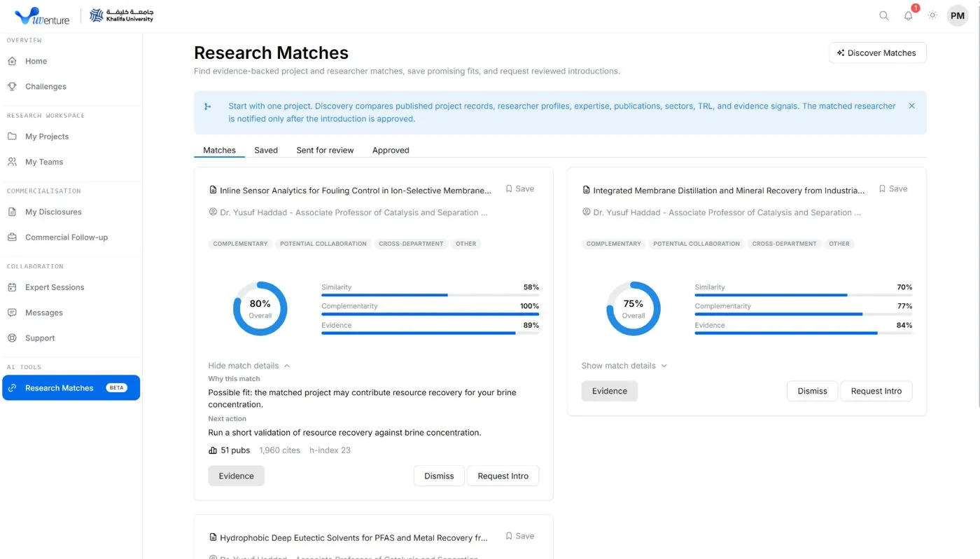Open My Projects in sidebar
980x559 pixels.
(x=71, y=136)
